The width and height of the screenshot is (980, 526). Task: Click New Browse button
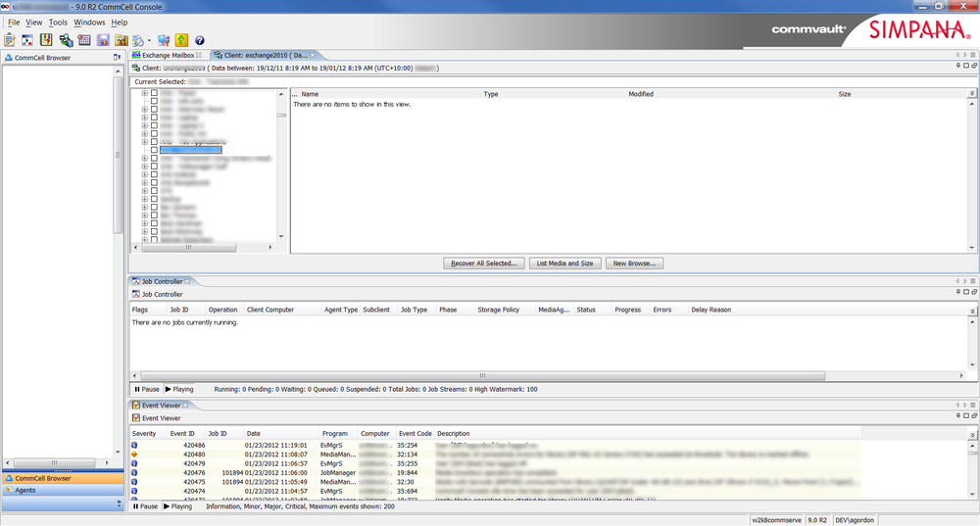634,263
